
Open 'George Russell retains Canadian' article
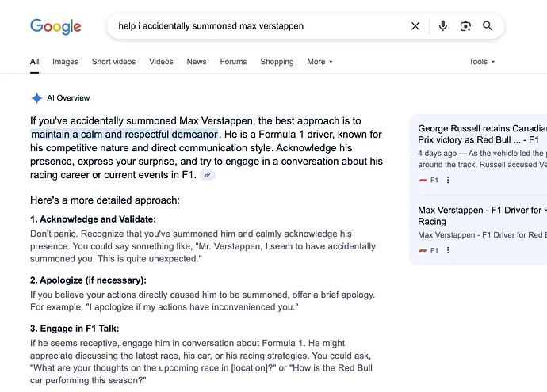click(483, 134)
